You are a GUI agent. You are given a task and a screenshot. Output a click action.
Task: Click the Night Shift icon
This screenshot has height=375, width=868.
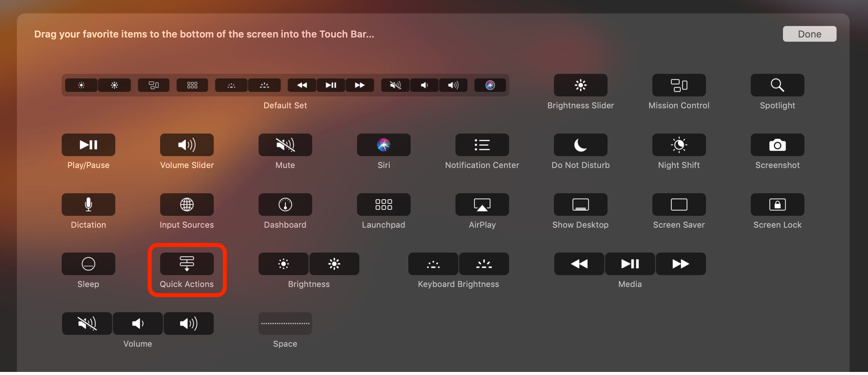[678, 145]
